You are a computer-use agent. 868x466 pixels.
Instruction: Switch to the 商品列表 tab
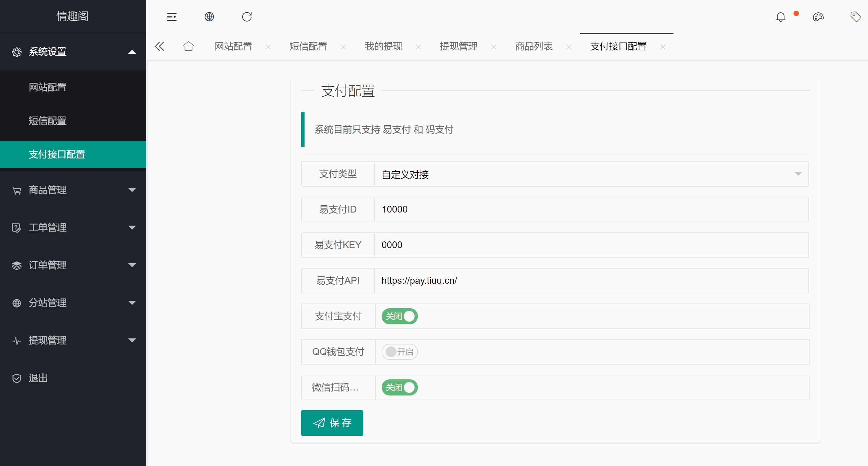(x=533, y=46)
